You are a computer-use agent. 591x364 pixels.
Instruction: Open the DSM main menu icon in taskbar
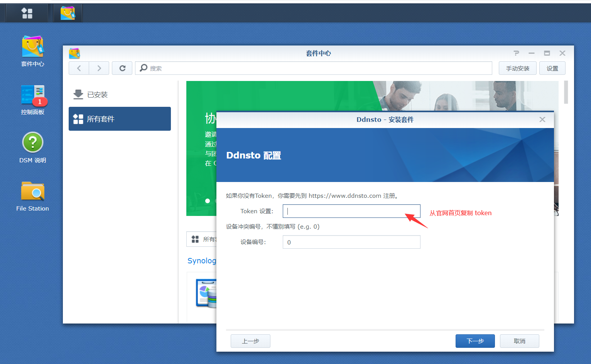(x=27, y=13)
